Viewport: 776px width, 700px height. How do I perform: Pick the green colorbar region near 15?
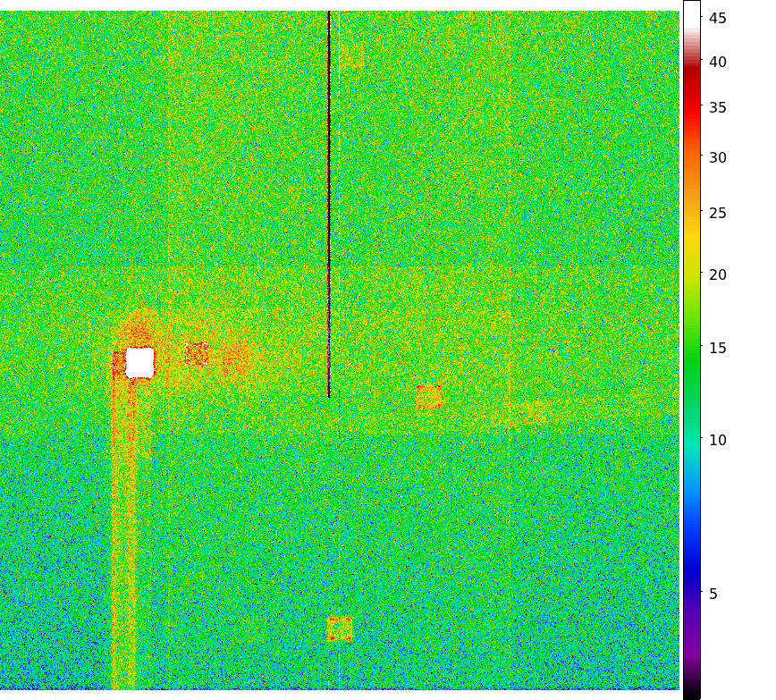(691, 348)
